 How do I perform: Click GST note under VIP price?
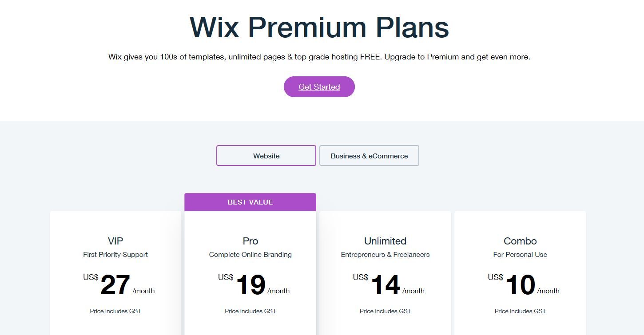click(x=115, y=311)
